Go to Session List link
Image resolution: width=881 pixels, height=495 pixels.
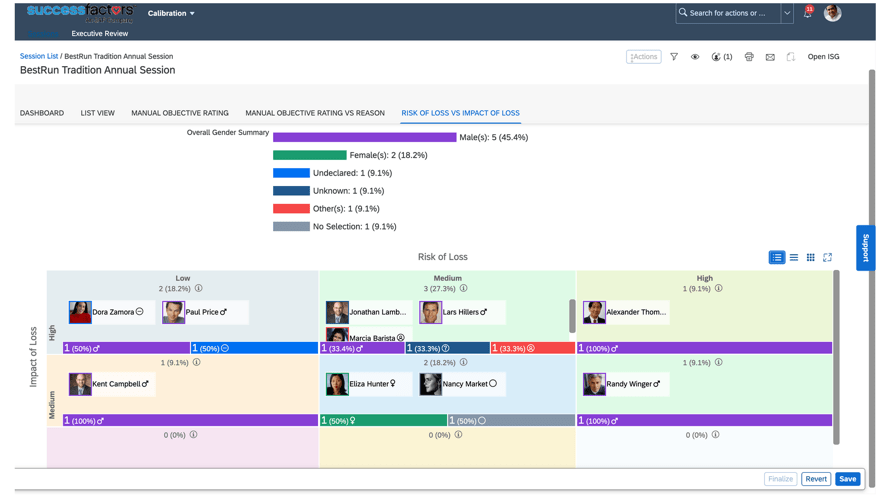(x=39, y=56)
